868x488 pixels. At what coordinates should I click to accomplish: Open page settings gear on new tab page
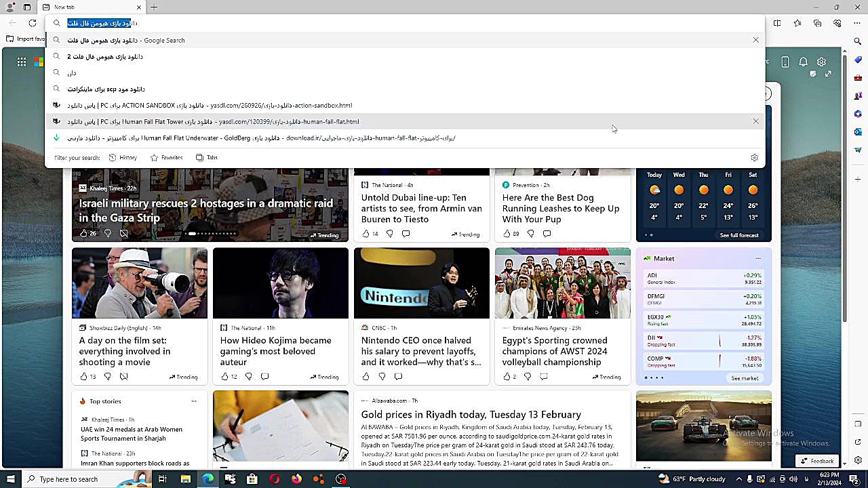821,62
